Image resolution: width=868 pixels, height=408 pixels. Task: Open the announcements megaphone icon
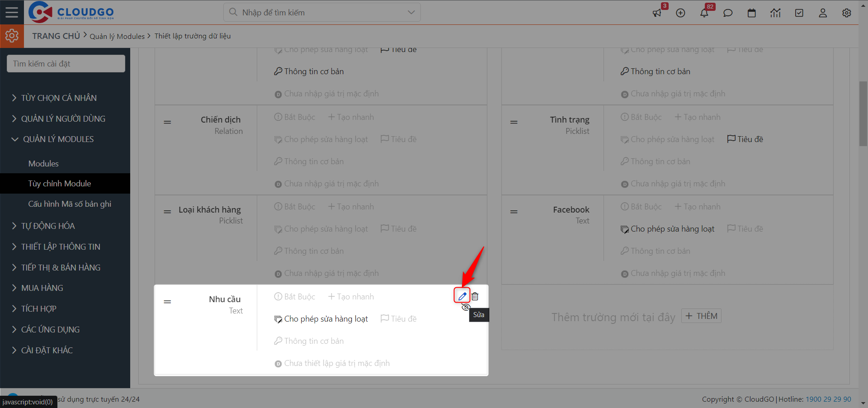click(657, 13)
